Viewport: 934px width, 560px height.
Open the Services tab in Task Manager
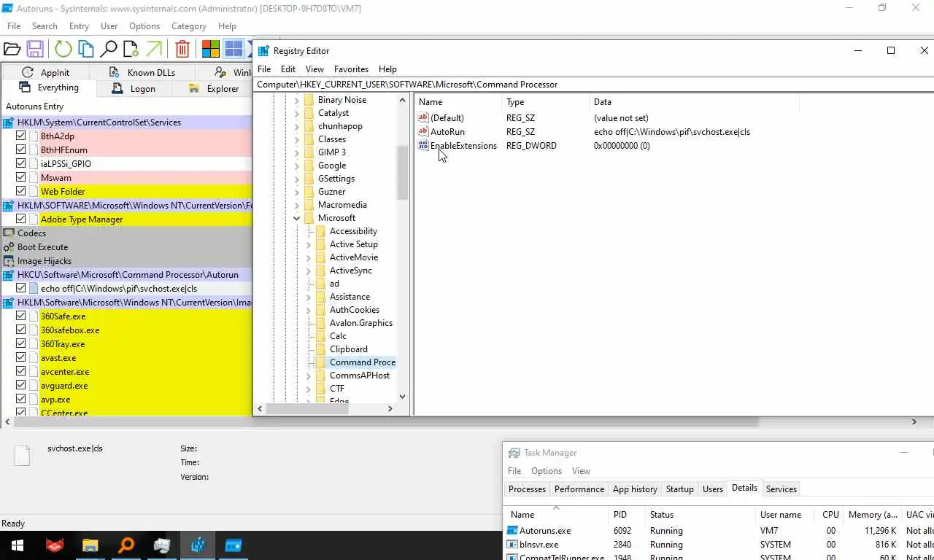[x=781, y=489]
